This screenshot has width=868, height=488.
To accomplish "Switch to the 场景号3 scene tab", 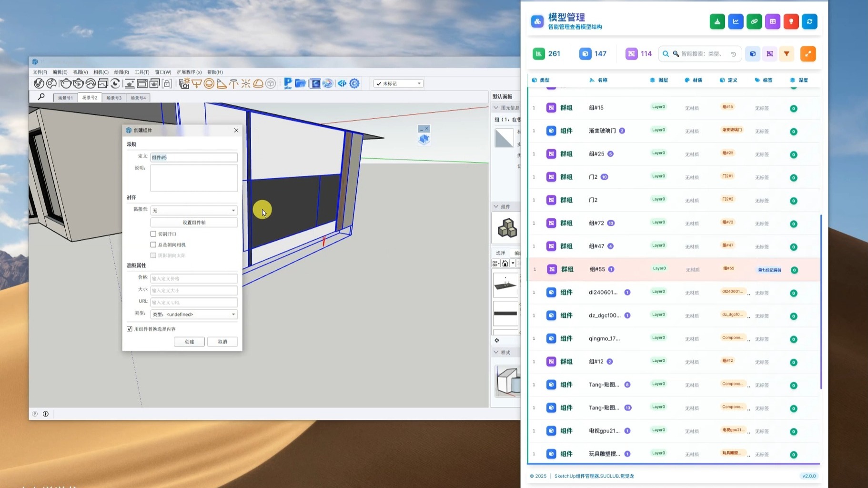I will tap(114, 98).
